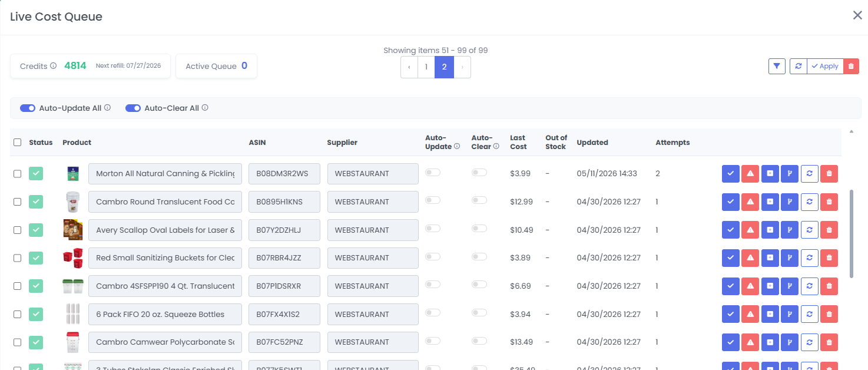Click the Last Cost column header

tap(518, 142)
